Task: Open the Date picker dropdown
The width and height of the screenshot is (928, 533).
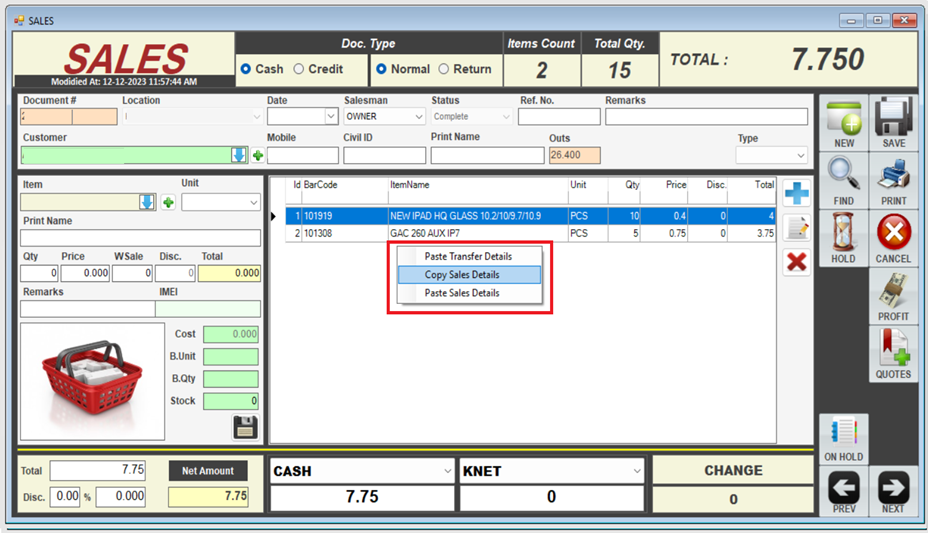Action: pyautogui.click(x=331, y=117)
